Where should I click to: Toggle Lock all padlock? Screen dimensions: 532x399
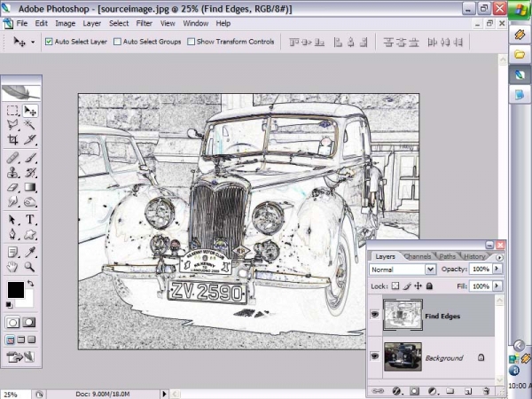[429, 286]
